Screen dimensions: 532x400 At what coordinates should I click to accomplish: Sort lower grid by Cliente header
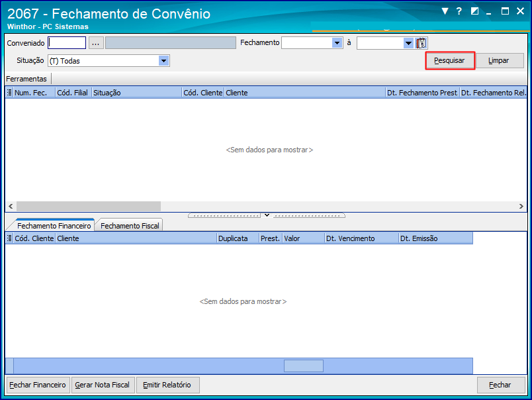pos(136,238)
